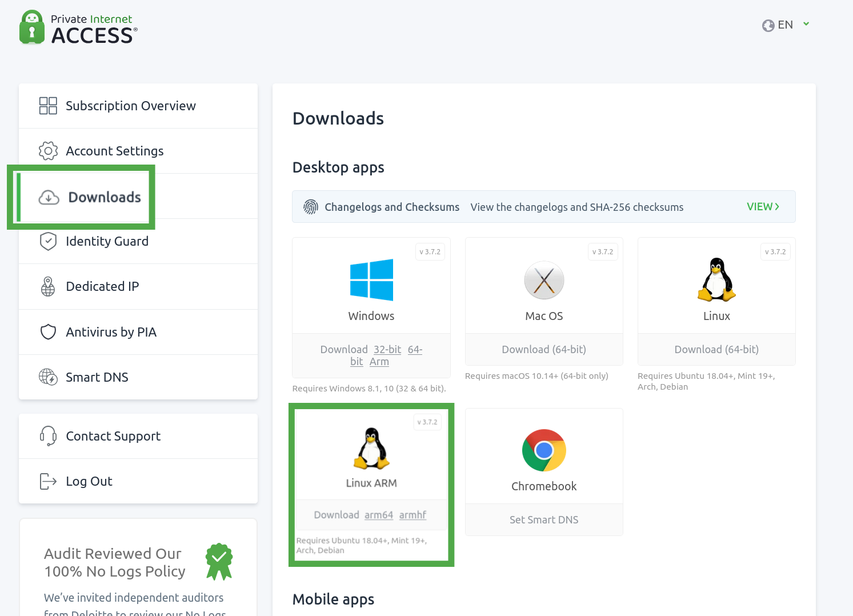This screenshot has width=853, height=616.
Task: Open Dedicated IP menu item
Action: pos(138,286)
